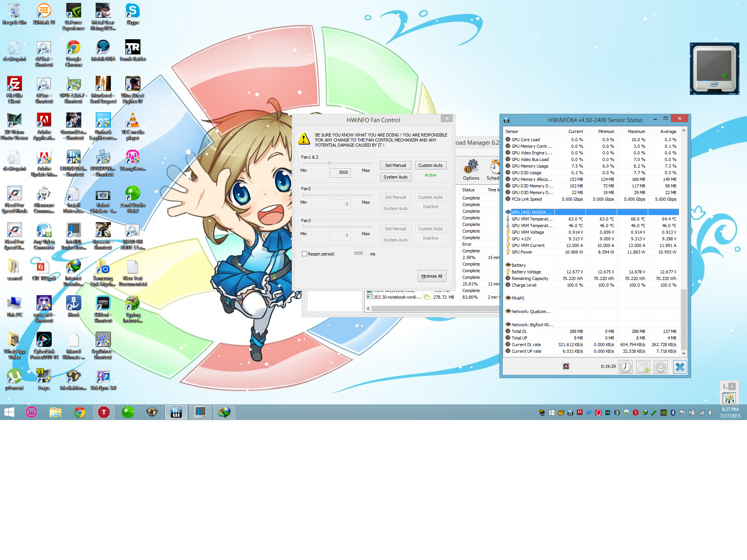Select the VLC media player desktop icon
The image size is (747, 560).
coord(133,126)
